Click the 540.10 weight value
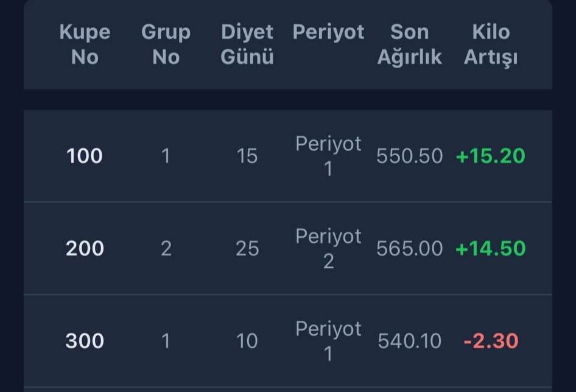This screenshot has height=392, width=576. point(411,341)
